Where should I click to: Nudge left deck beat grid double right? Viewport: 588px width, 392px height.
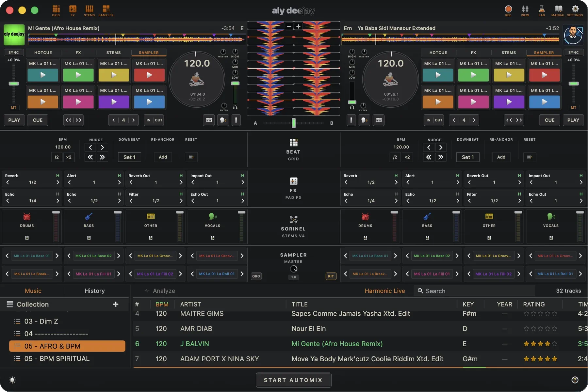102,157
